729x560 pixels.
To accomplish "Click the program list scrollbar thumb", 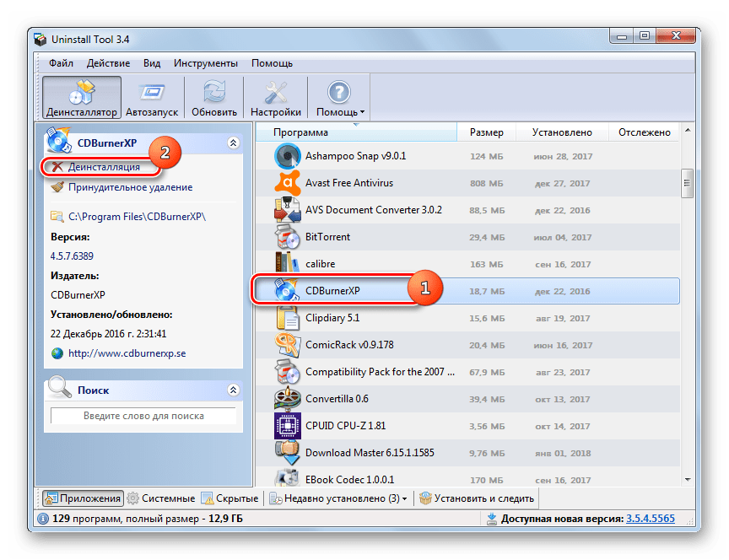I will point(687,183).
